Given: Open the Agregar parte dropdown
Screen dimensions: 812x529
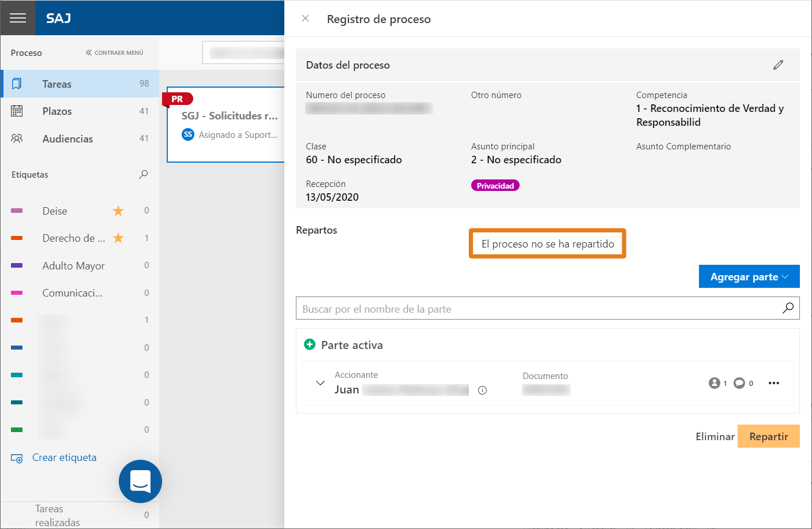Looking at the screenshot, I should coord(749,276).
